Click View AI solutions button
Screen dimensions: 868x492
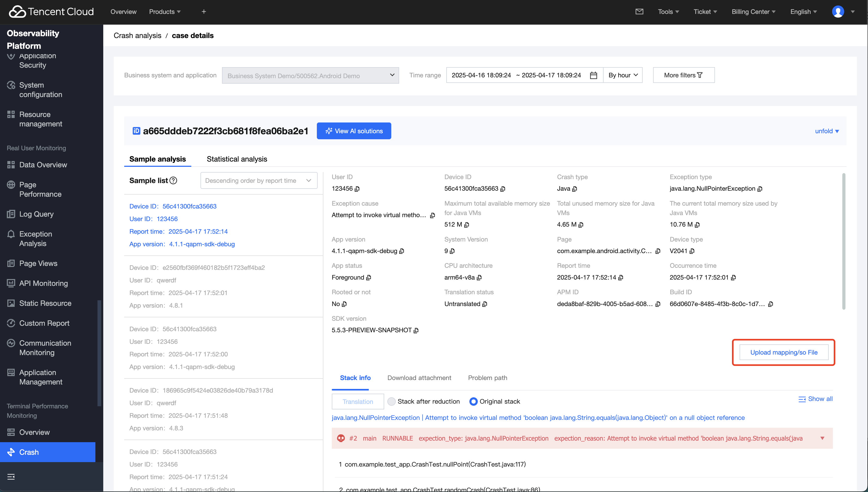354,131
